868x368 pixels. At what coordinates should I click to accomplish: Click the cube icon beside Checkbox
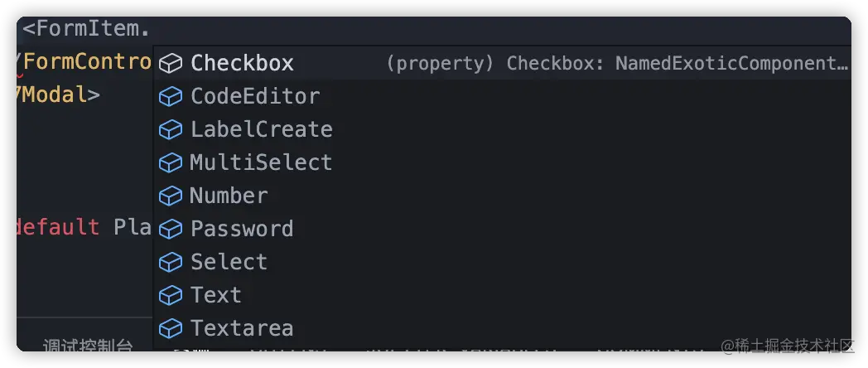click(x=171, y=64)
